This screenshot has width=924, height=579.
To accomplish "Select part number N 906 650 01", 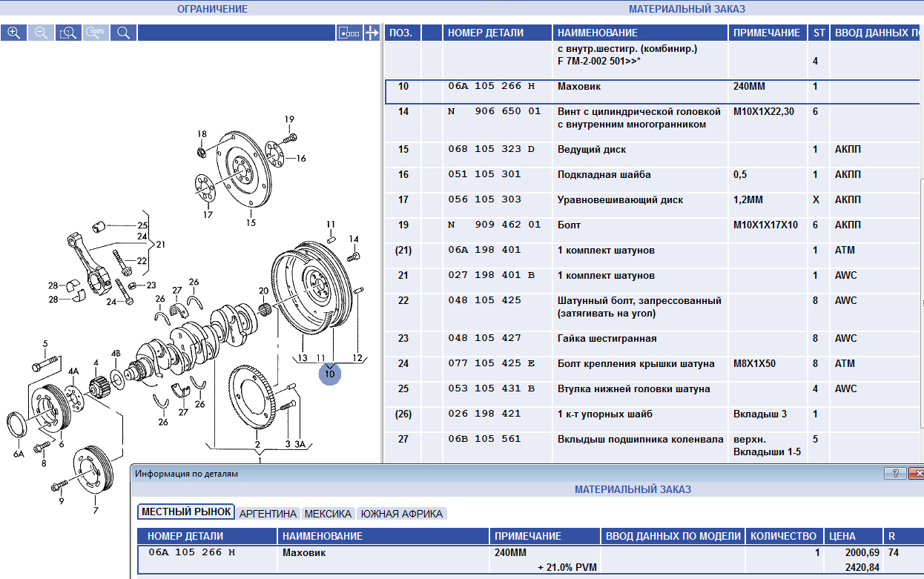I will [x=495, y=111].
